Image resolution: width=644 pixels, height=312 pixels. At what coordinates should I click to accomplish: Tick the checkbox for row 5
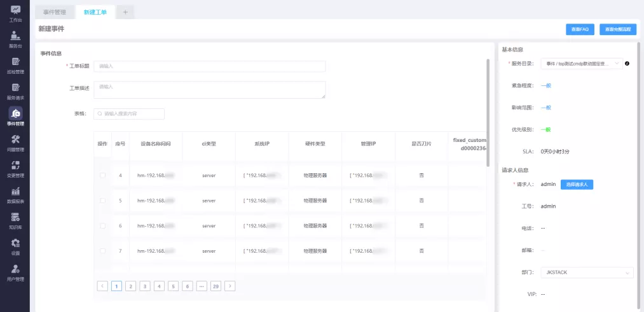pos(102,201)
